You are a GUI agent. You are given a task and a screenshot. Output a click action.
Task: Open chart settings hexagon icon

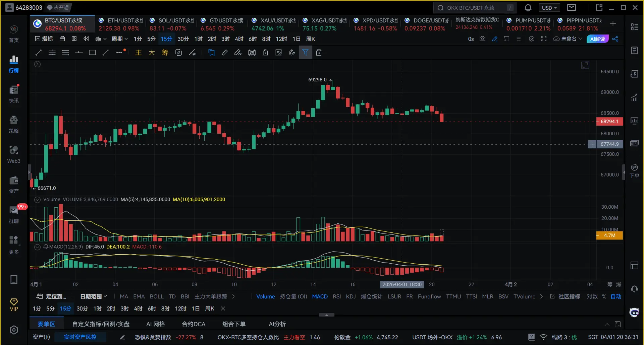pyautogui.click(x=531, y=39)
